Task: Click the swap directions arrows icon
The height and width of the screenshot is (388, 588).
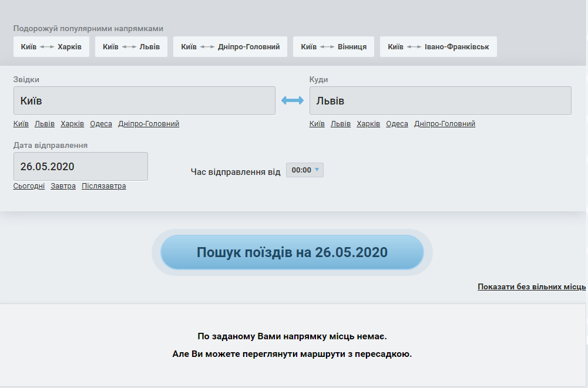Action: coord(291,100)
